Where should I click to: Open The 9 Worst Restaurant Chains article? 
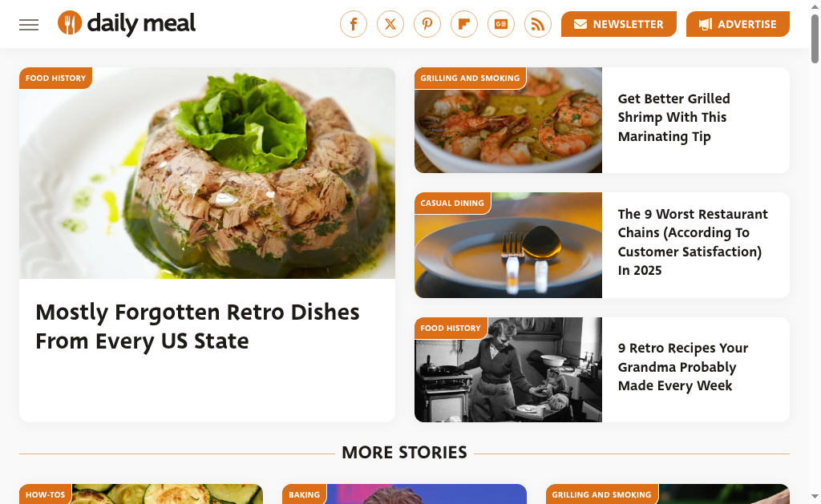(x=693, y=242)
